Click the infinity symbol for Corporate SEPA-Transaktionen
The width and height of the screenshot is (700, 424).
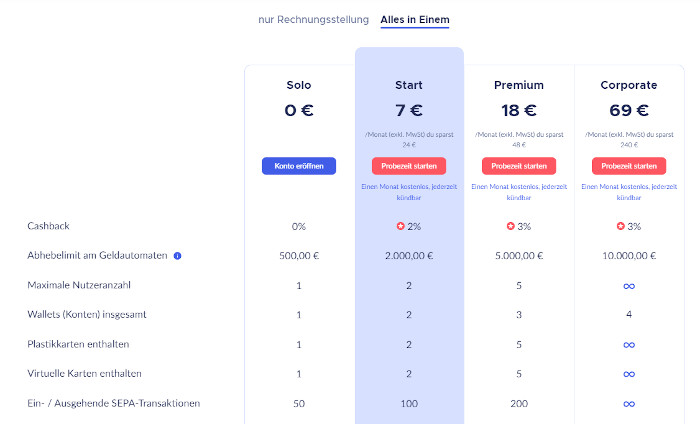[x=629, y=404]
